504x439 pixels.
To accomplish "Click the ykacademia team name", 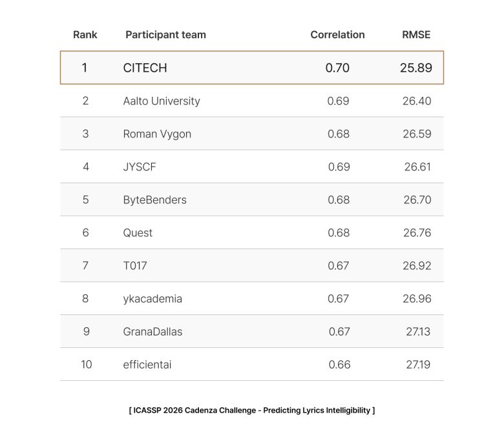I will click(152, 298).
